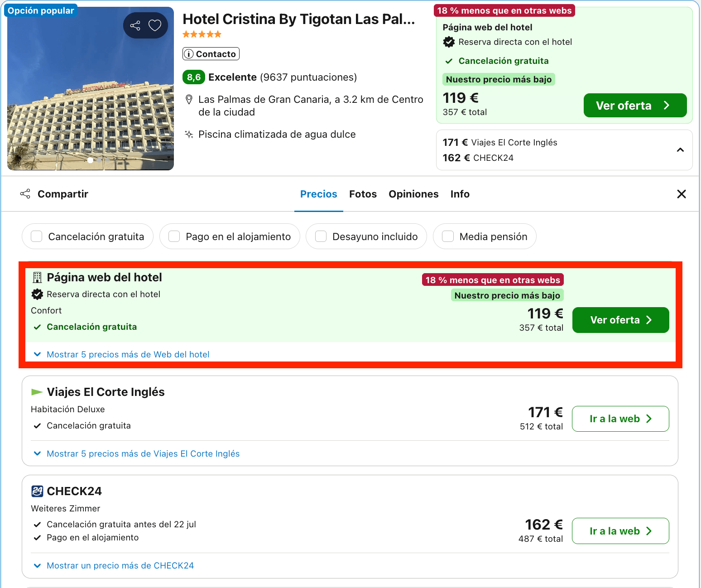This screenshot has height=588, width=701.
Task: Click the Compartir label
Action: pyautogui.click(x=63, y=194)
